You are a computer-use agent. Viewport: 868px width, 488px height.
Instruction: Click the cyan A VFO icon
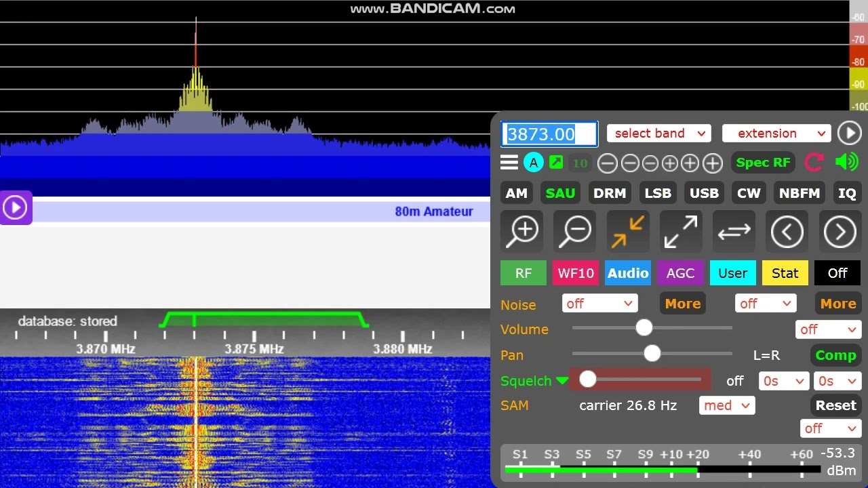(534, 163)
